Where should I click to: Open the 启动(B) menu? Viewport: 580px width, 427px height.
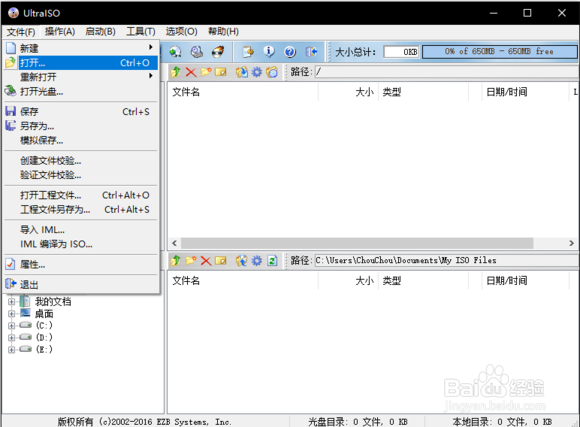(x=100, y=32)
